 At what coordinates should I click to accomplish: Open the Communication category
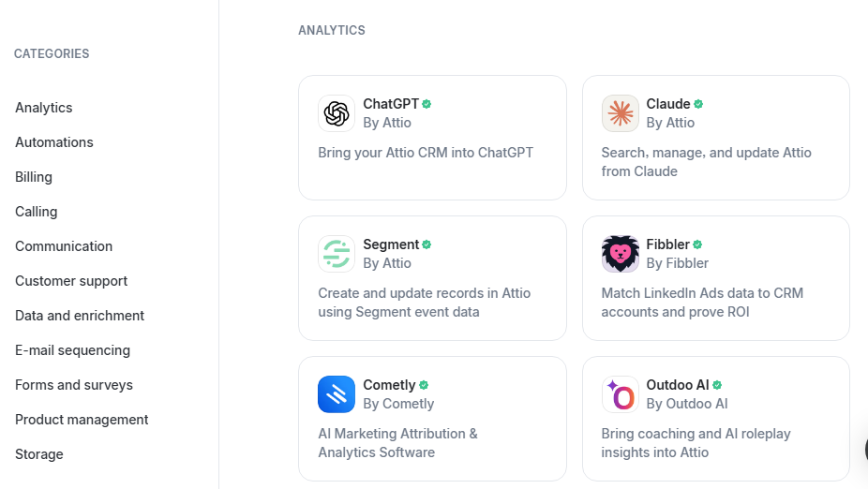[x=64, y=246]
